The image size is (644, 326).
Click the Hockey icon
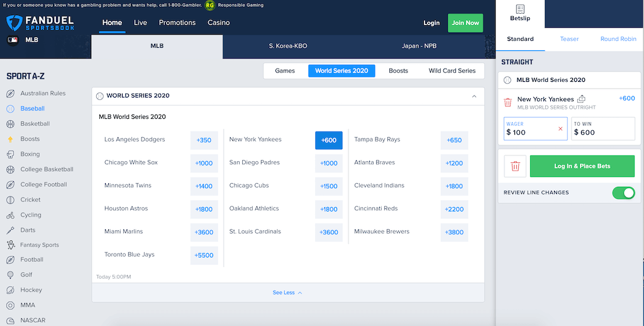coord(11,290)
